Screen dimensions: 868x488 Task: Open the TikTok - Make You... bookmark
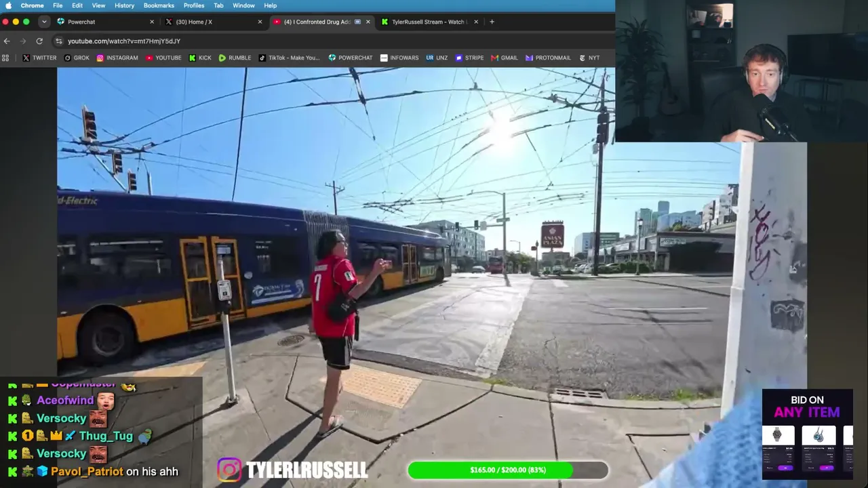coord(289,58)
